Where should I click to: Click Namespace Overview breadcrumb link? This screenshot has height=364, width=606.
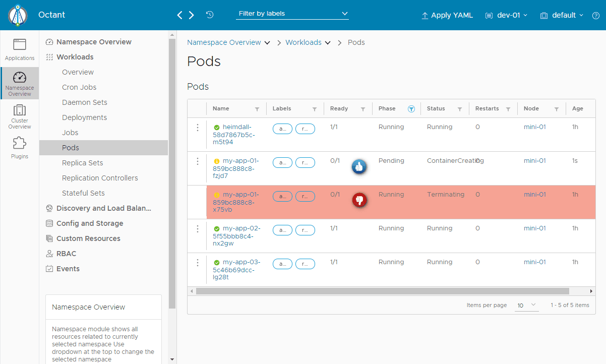(x=224, y=43)
